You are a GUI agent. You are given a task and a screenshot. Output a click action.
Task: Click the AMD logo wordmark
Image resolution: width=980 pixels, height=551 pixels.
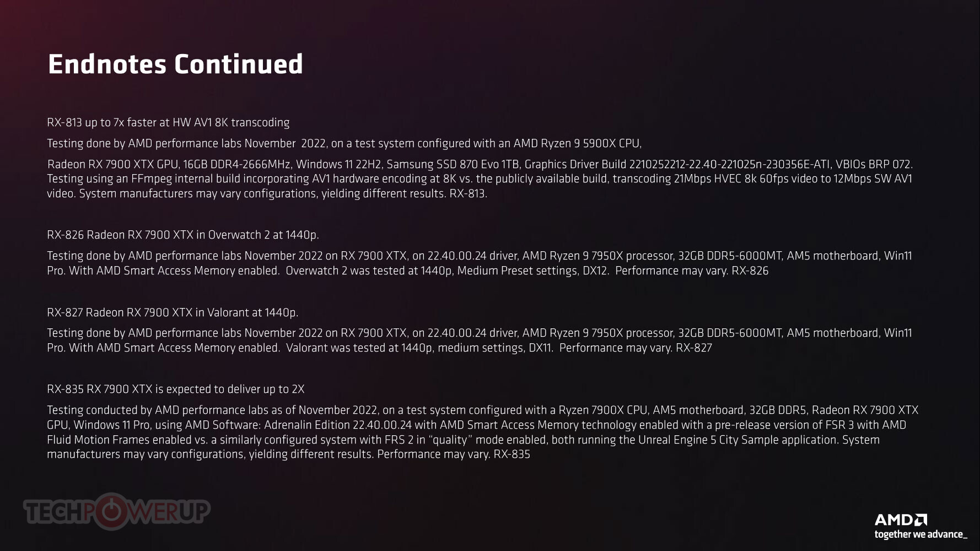pos(901,520)
